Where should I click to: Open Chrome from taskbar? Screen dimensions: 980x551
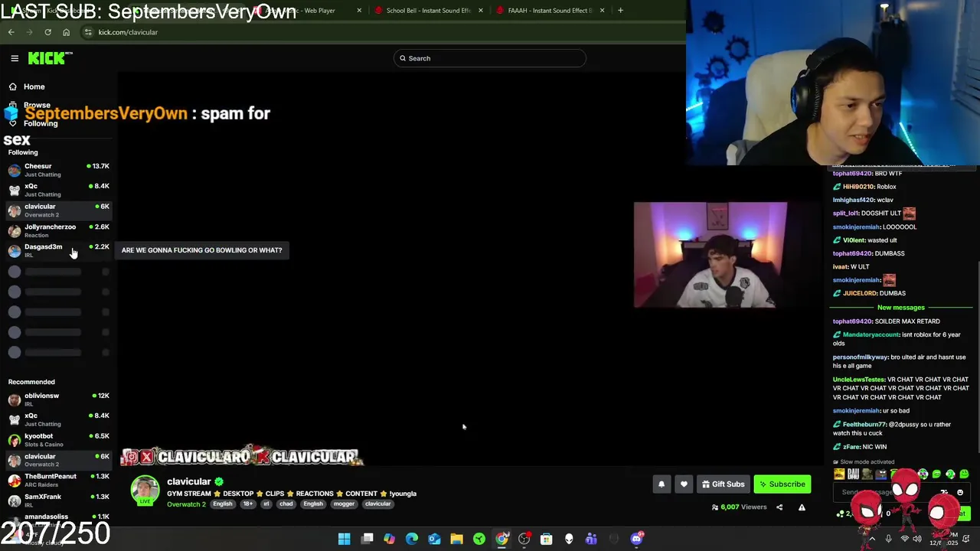click(501, 539)
